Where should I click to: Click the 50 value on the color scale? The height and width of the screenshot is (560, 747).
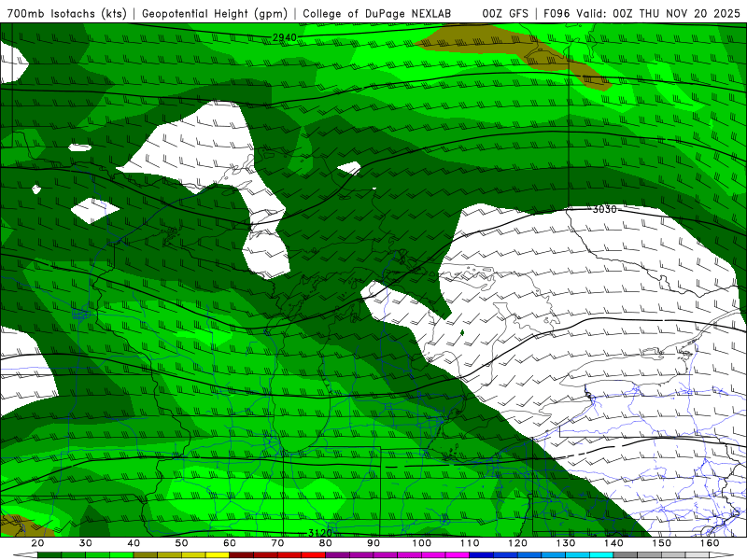pyautogui.click(x=181, y=543)
